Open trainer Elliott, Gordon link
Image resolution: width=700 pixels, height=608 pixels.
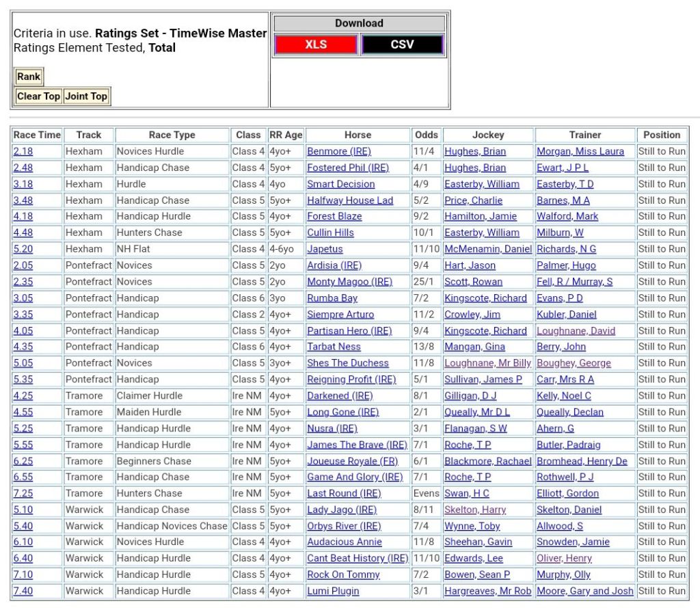(x=567, y=493)
